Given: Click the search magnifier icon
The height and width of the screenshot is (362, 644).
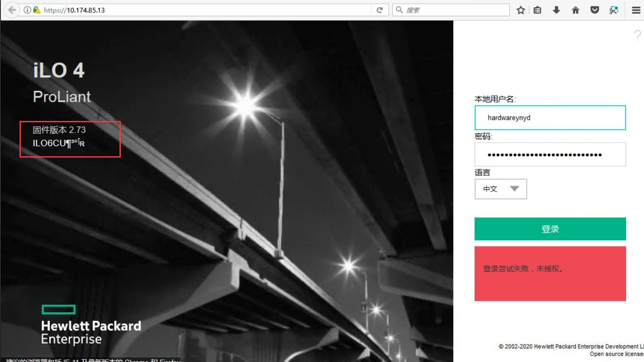Looking at the screenshot, I should (x=399, y=10).
